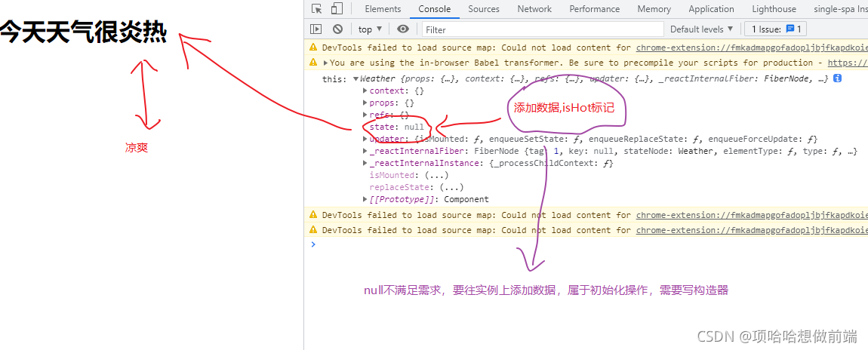
Task: Expand the [[Prototype]] Component entry
Action: 365,199
